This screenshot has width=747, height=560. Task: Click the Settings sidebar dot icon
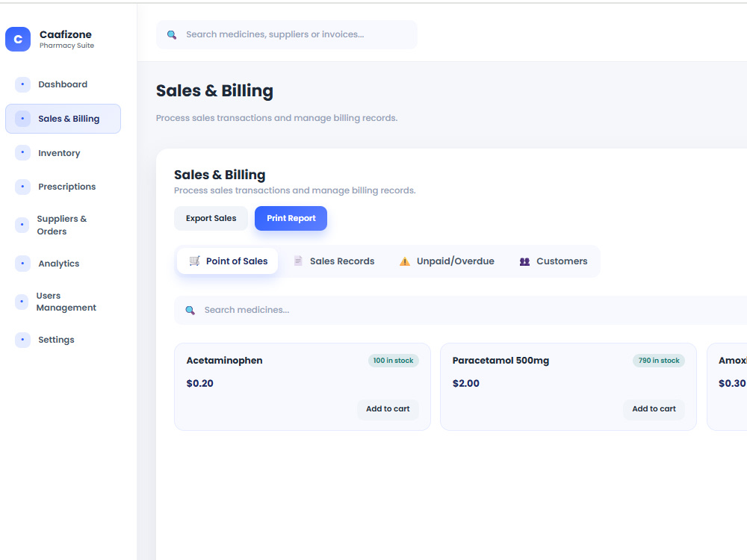coord(22,340)
